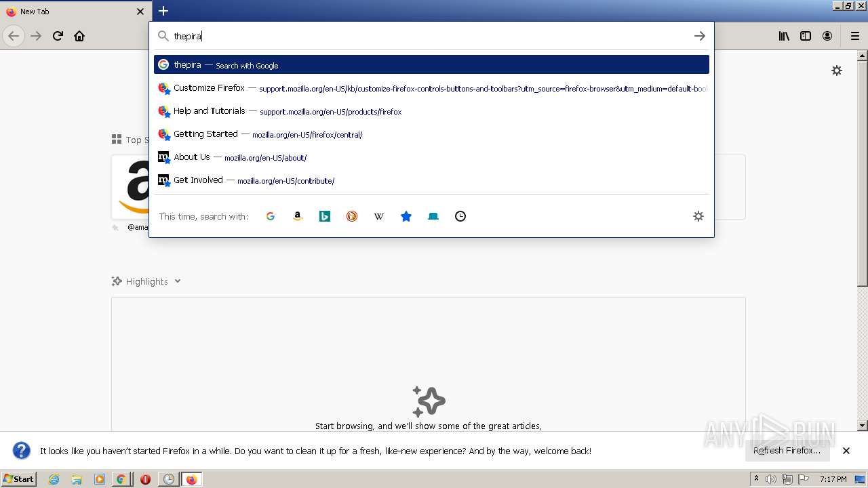
Task: Open the Getting Started suggestion
Action: coord(431,134)
